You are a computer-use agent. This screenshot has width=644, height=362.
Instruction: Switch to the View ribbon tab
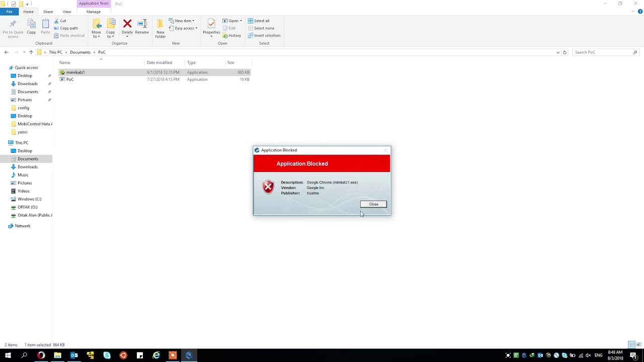pyautogui.click(x=67, y=12)
